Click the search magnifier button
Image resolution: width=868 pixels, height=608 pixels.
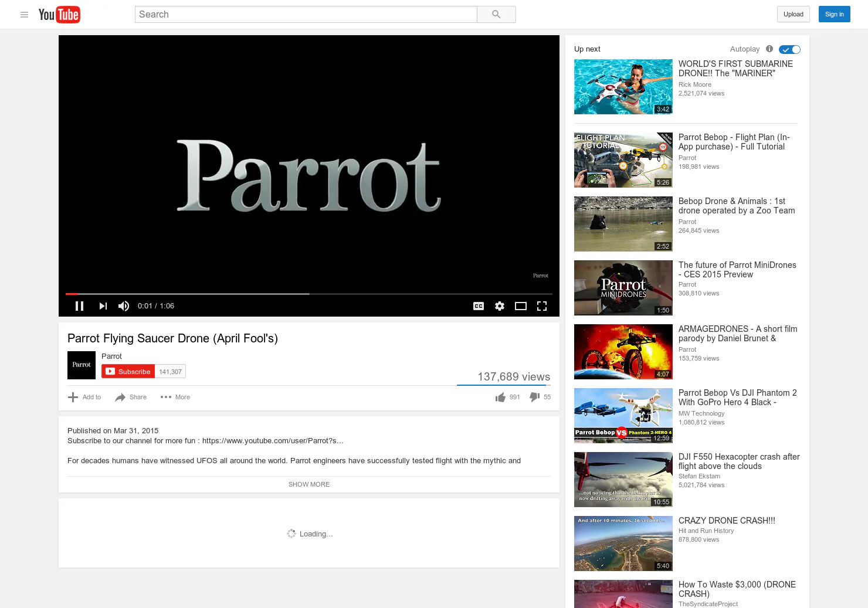pos(496,15)
